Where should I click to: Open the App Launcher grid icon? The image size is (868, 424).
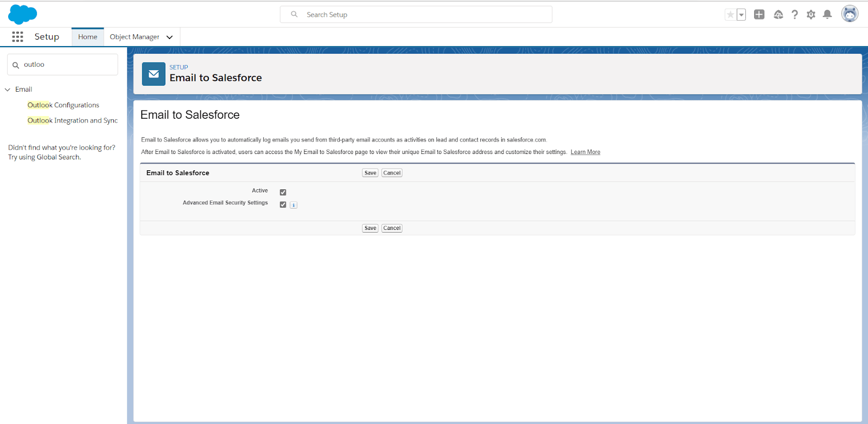coord(17,37)
